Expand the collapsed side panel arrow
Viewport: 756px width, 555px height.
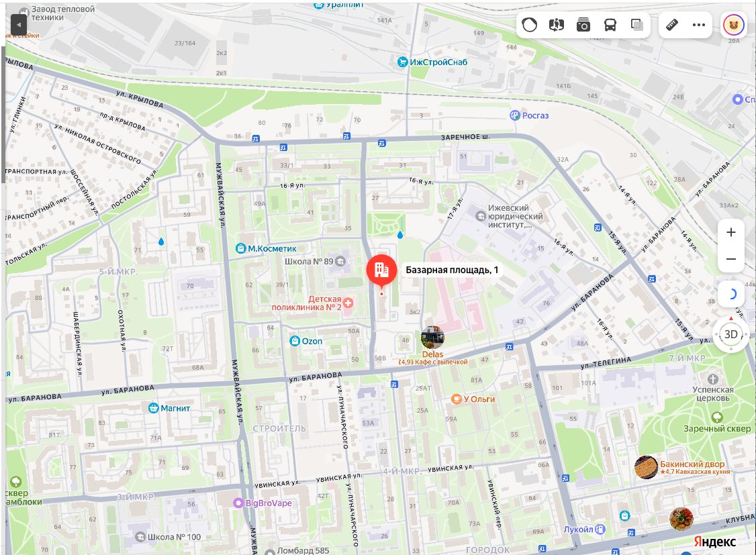[18, 24]
